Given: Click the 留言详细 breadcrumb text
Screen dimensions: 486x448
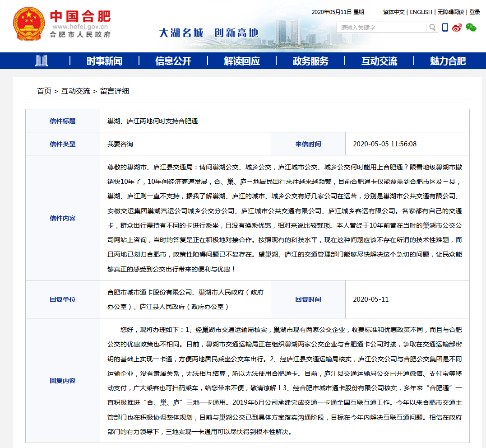Looking at the screenshot, I should click(114, 91).
